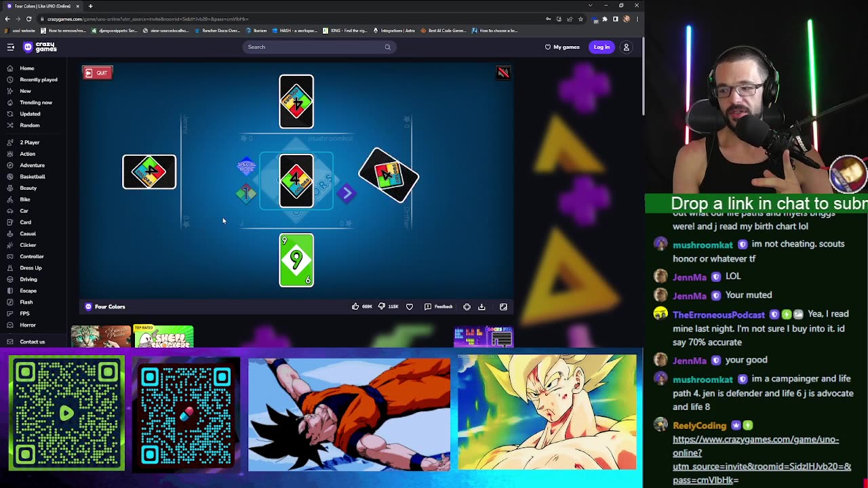Like the Four Colors game

[x=361, y=306]
